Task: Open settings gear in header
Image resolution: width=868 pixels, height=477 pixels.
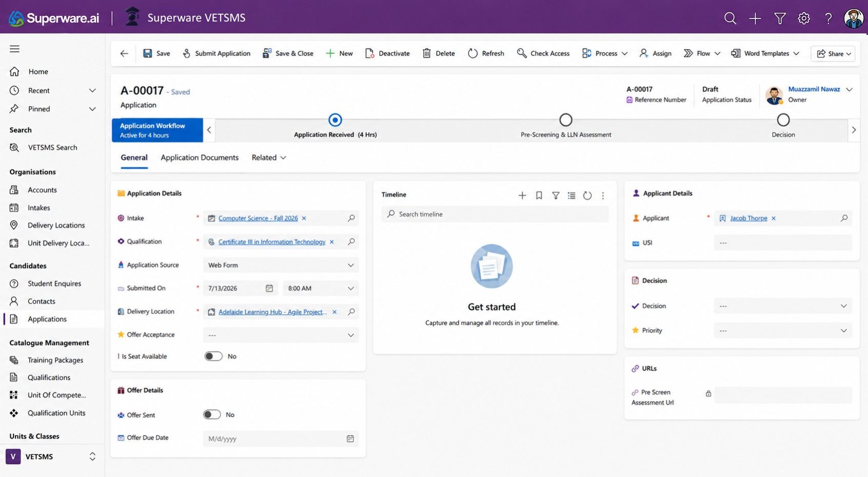Action: [x=804, y=18]
